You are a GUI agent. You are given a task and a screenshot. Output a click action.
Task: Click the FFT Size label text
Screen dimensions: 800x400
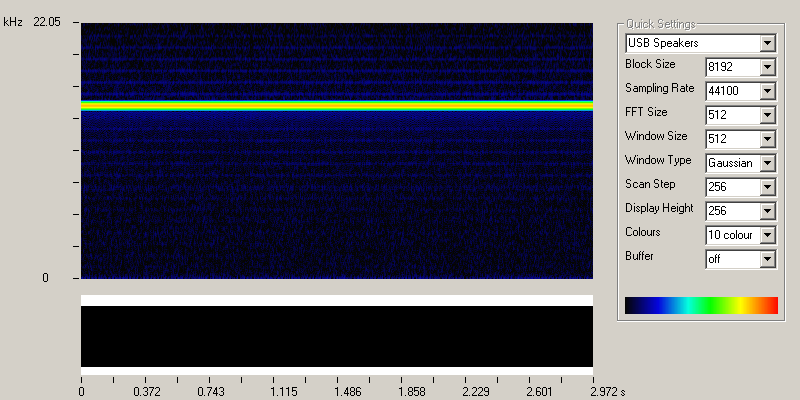coord(646,112)
